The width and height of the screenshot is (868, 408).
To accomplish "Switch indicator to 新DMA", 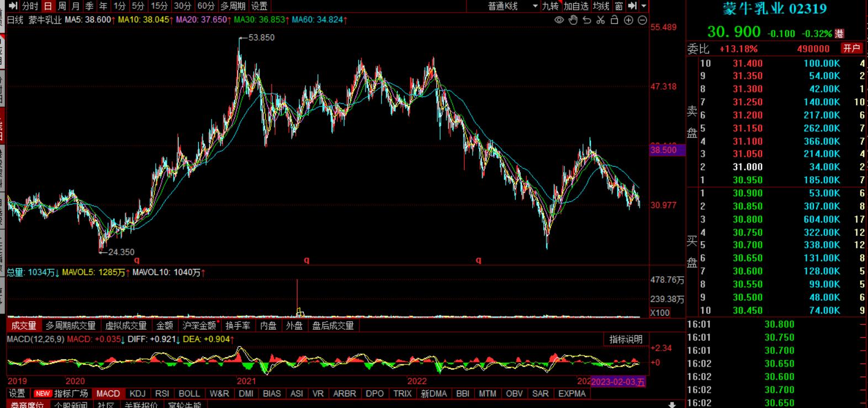I will pyautogui.click(x=434, y=394).
